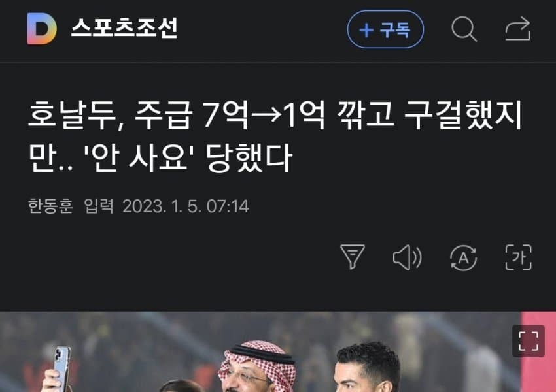Tap the raised smartphone in the photo

click(x=62, y=368)
